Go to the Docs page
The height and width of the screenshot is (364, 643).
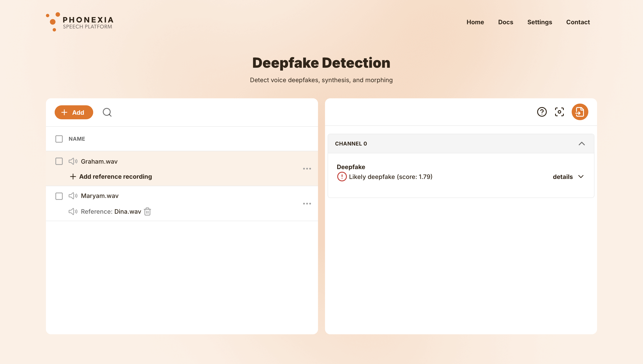coord(506,22)
